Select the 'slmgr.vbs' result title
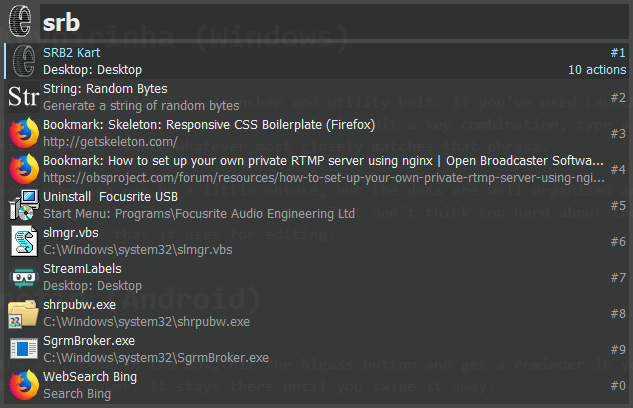This screenshot has height=408, width=633. 71,233
